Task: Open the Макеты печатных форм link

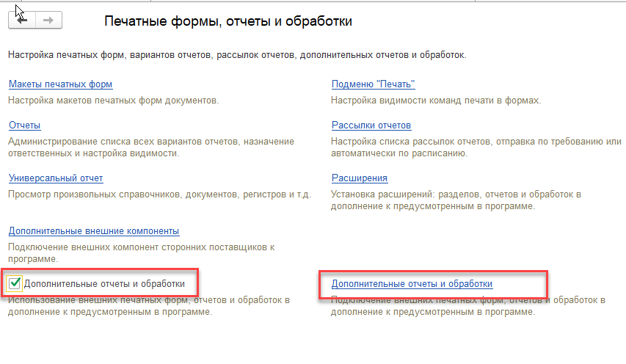Action: tap(61, 84)
